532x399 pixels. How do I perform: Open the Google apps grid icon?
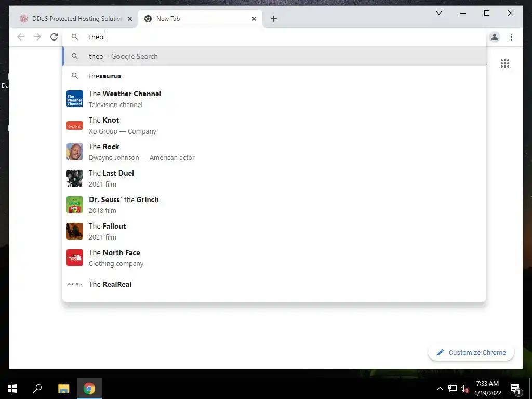point(505,63)
